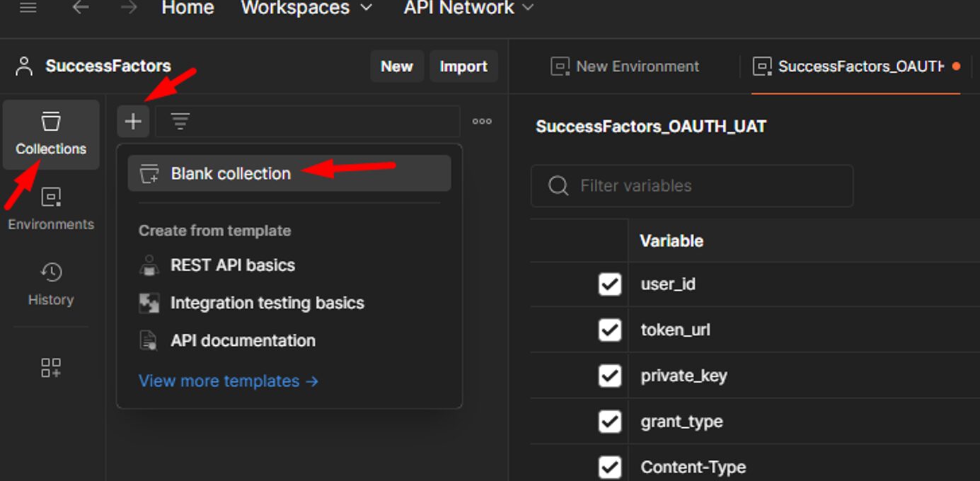Screen dimensions: 980x481
Task: Click the REST API basics template icon
Action: tap(149, 266)
